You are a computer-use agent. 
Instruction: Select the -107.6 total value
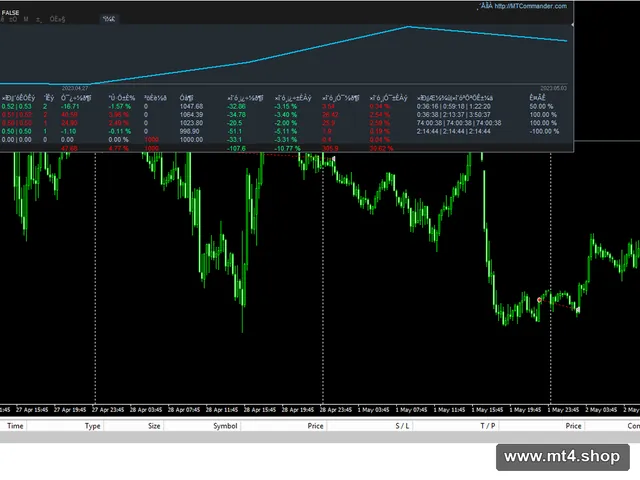pyautogui.click(x=236, y=148)
